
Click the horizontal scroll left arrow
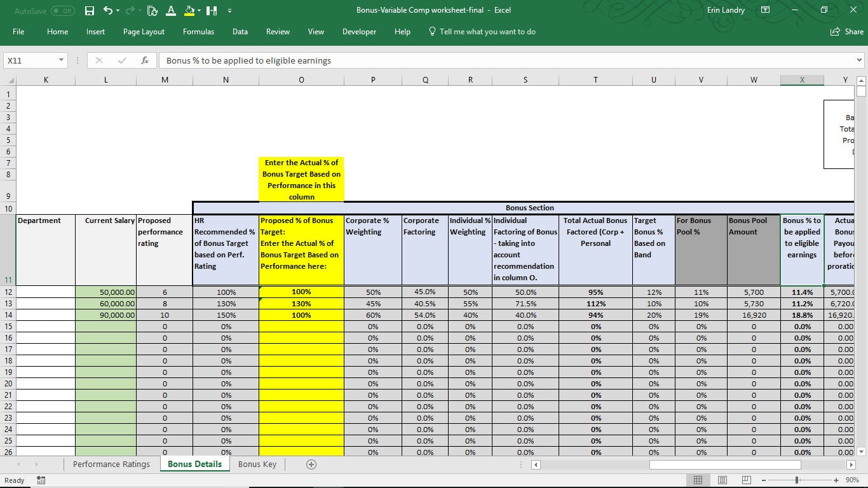(x=536, y=464)
